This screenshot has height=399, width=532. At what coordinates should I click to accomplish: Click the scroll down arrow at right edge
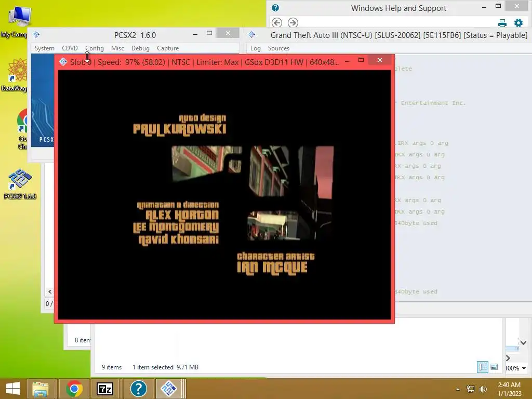[523, 343]
